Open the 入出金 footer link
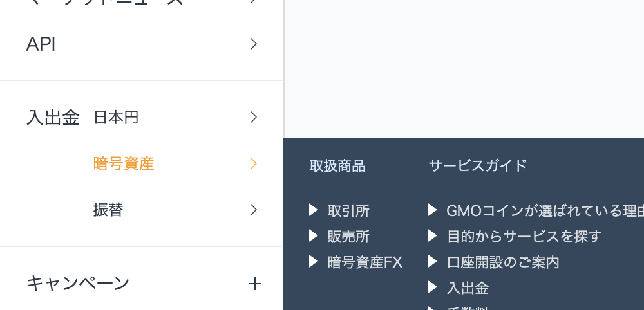Screen dimensions: 644x310 click(468, 288)
